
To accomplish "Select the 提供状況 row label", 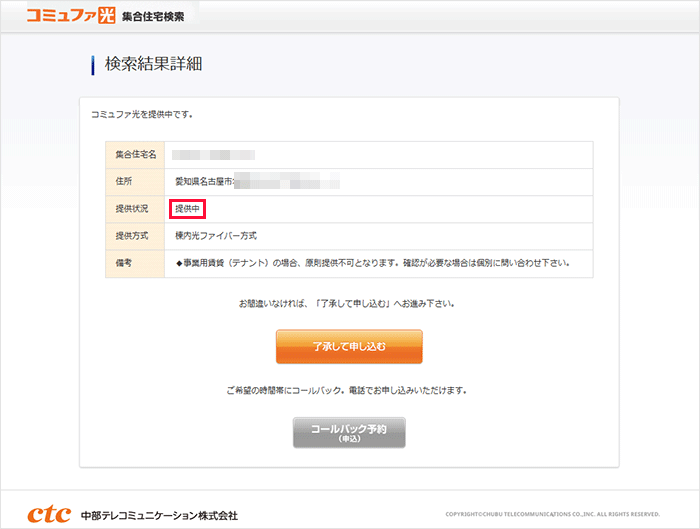I will (130, 209).
